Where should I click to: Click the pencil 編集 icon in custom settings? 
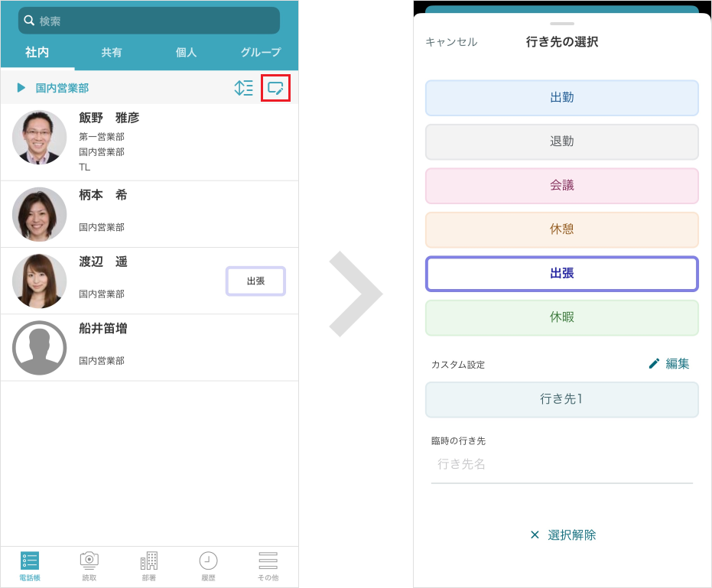pyautogui.click(x=654, y=364)
